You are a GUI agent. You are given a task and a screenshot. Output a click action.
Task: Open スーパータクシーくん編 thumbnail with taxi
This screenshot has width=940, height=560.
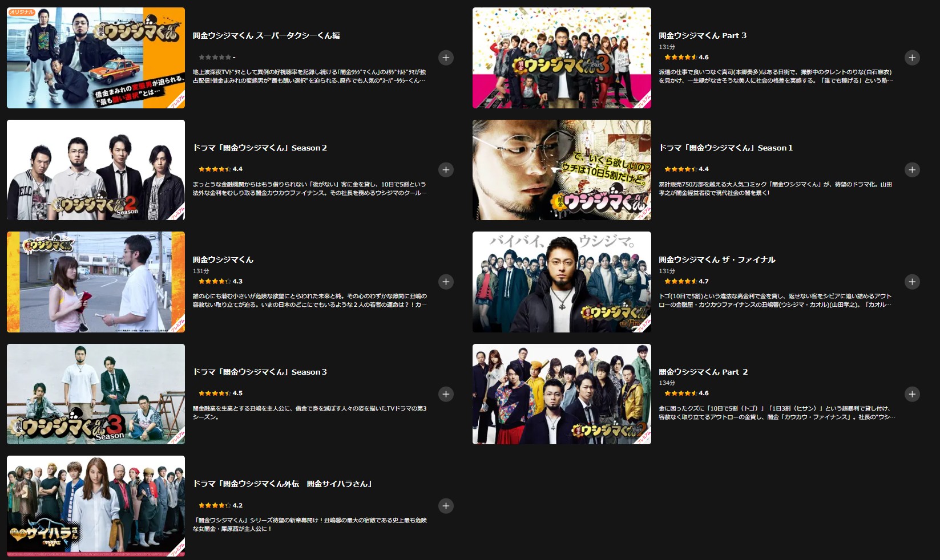pos(96,58)
